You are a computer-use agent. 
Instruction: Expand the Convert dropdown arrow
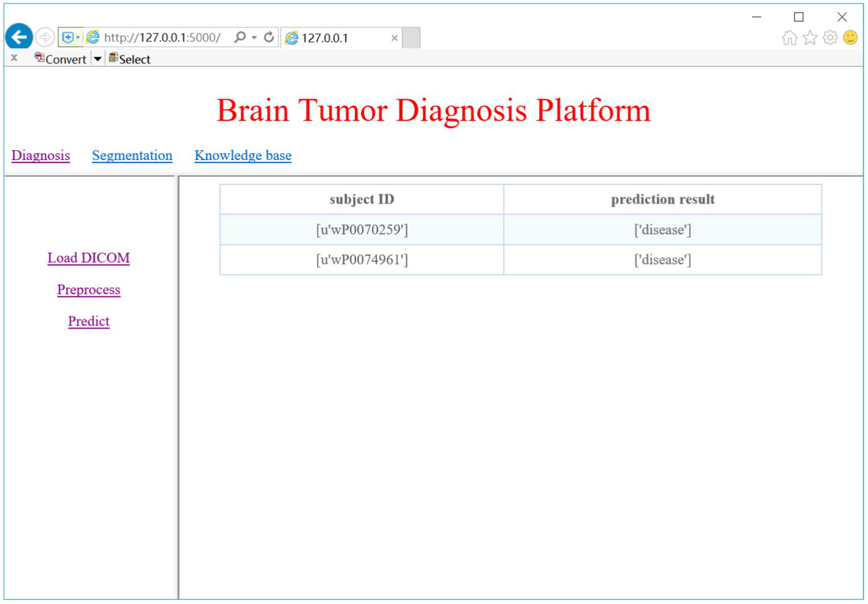[x=97, y=59]
